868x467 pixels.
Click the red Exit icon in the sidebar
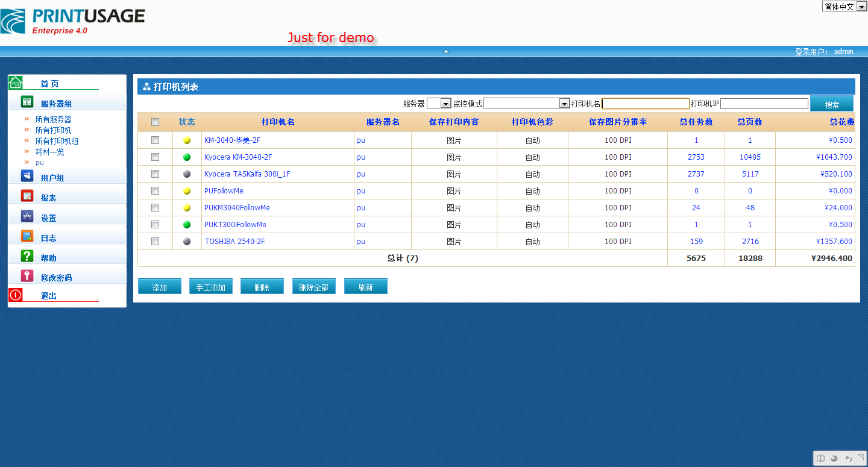(16, 295)
